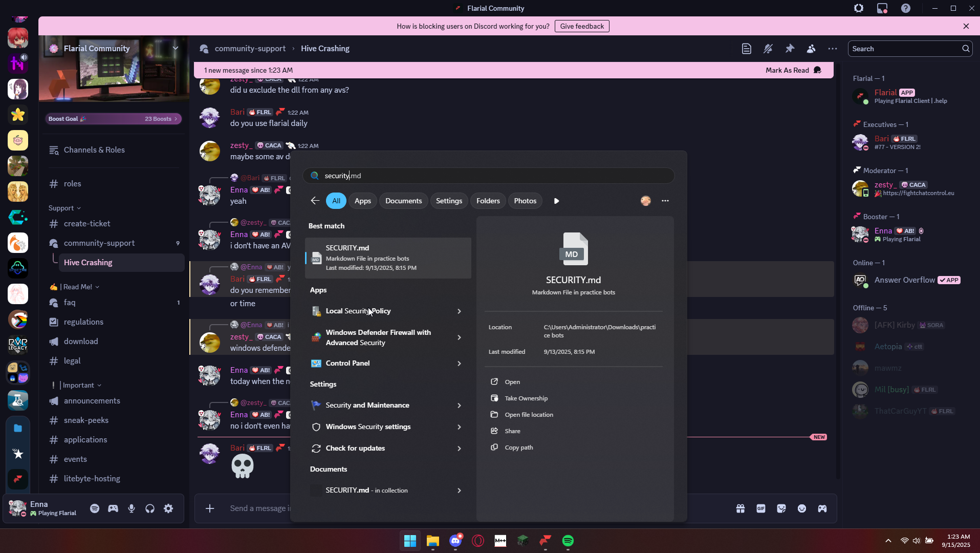Collapse the Important category
Image resolution: width=980 pixels, height=553 pixels.
pos(77,385)
